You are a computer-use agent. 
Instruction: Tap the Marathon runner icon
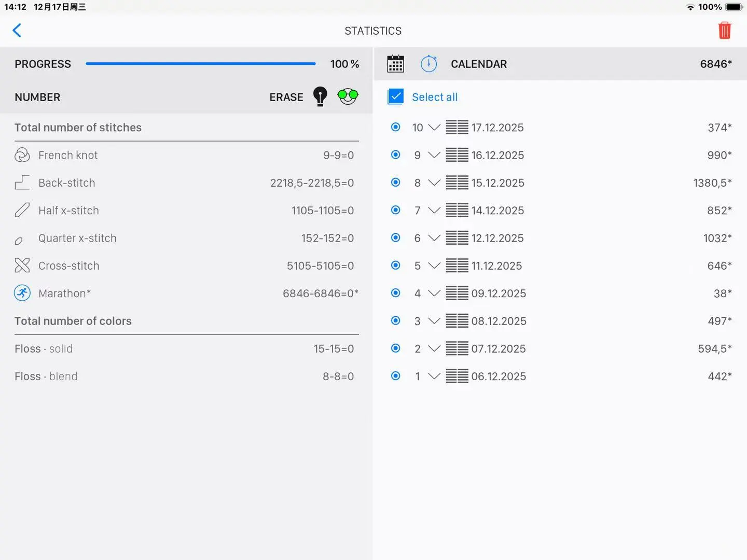[22, 293]
